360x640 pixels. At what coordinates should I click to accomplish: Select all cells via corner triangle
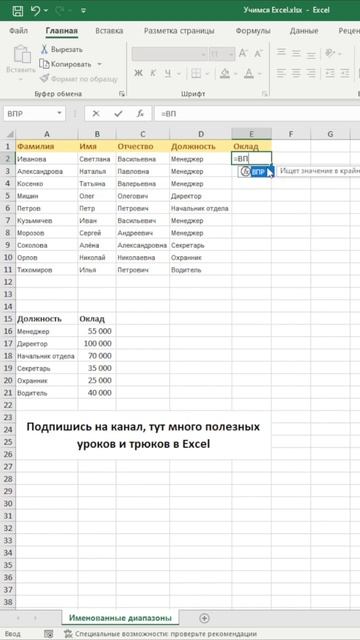click(x=9, y=134)
